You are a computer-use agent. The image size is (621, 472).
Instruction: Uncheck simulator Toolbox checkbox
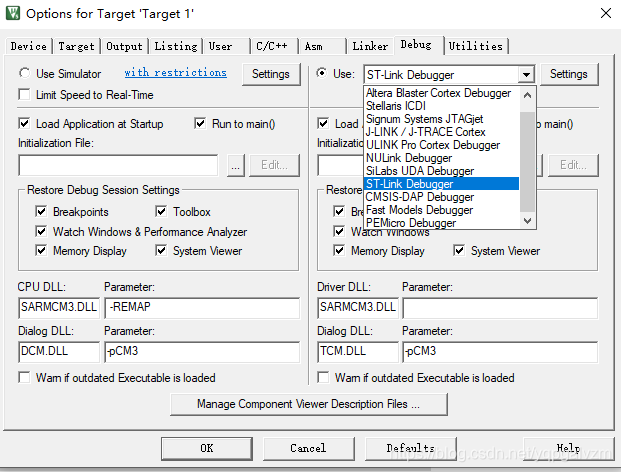[x=161, y=211]
